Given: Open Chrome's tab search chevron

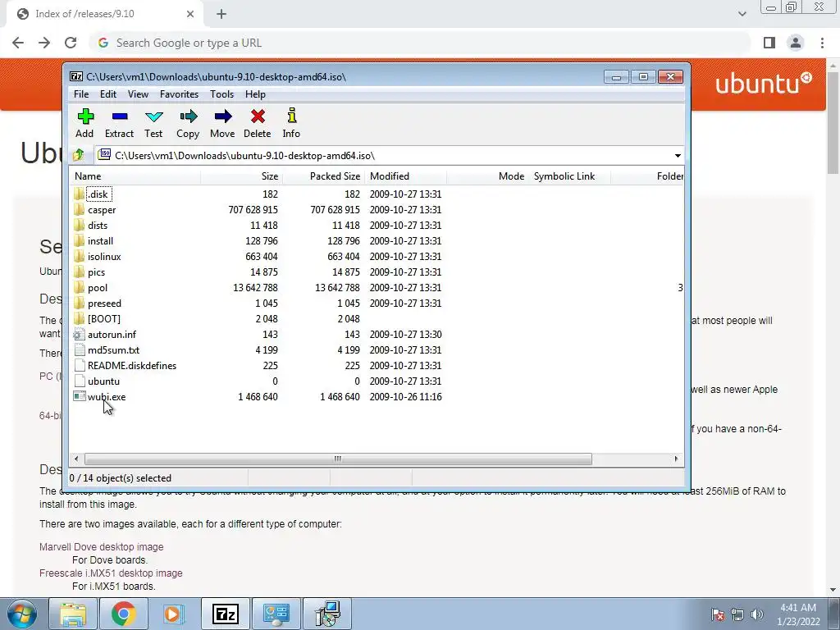Looking at the screenshot, I should coord(742,14).
